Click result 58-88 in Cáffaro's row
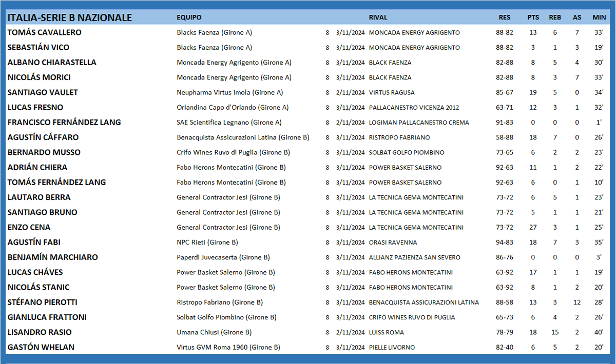This screenshot has height=364, width=616. (505, 137)
